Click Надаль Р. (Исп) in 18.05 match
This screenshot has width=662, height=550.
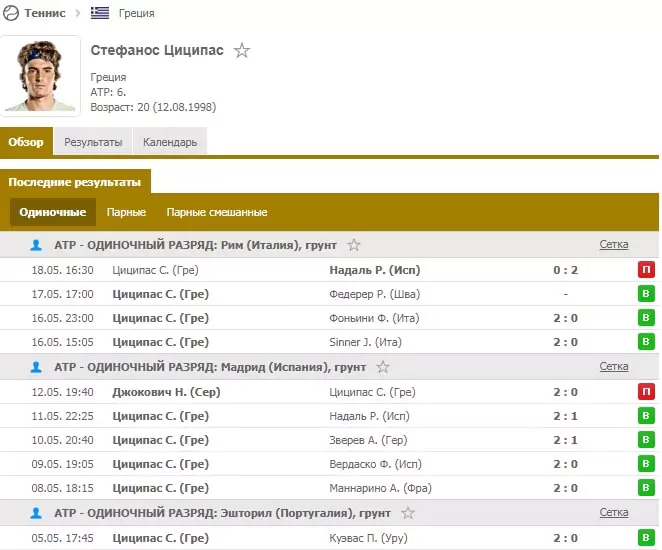click(x=374, y=270)
